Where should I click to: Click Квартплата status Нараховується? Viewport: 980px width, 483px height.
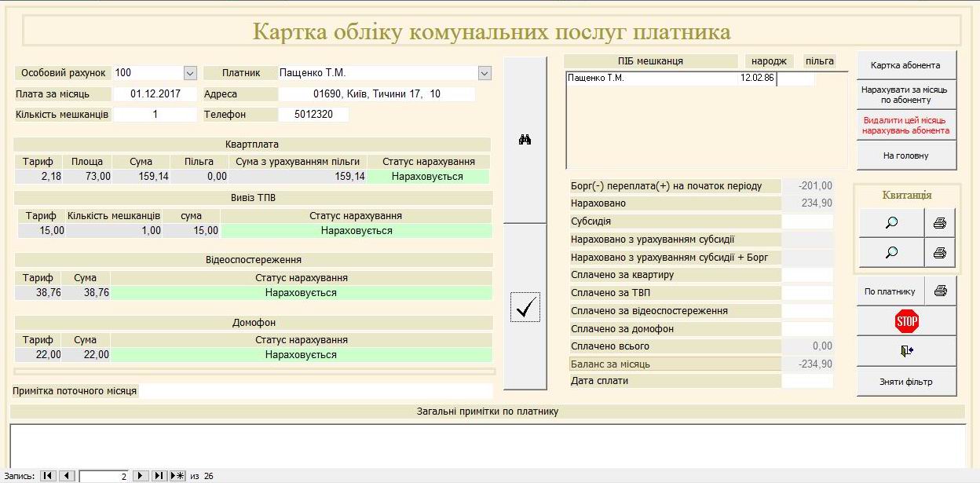click(428, 177)
